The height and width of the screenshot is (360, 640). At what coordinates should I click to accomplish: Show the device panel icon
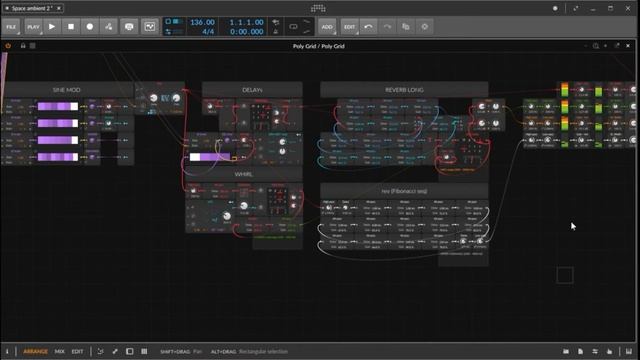tap(130, 351)
